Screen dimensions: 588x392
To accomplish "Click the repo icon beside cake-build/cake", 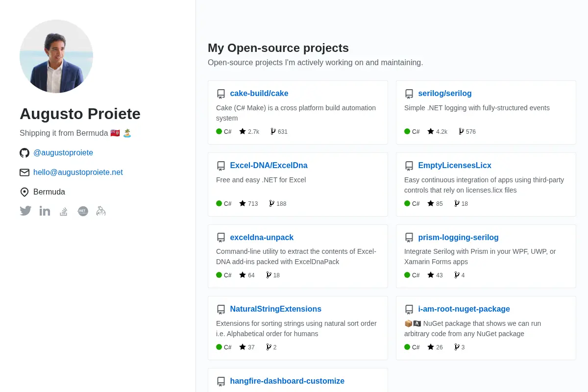I will coord(221,94).
